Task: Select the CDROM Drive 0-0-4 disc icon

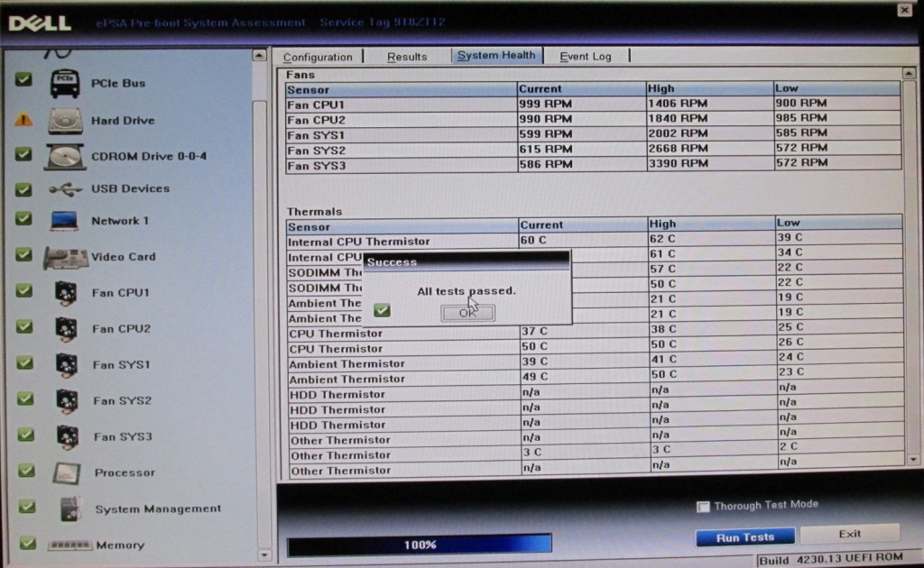Action: click(65, 157)
